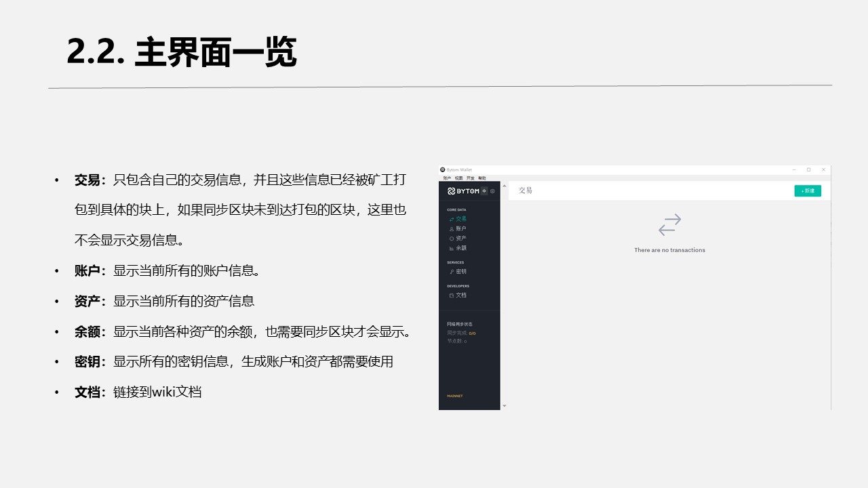
Task: Close the Bytom Wallet window
Action: (x=824, y=169)
